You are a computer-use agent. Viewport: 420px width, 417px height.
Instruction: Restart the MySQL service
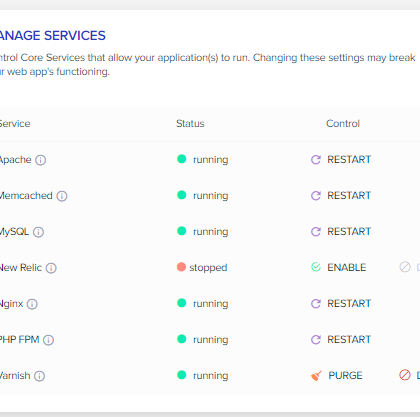pos(349,231)
